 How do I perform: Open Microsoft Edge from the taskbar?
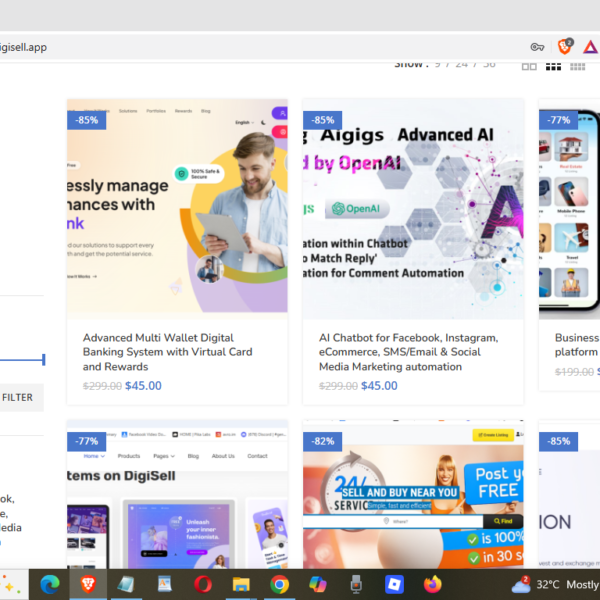(50, 585)
